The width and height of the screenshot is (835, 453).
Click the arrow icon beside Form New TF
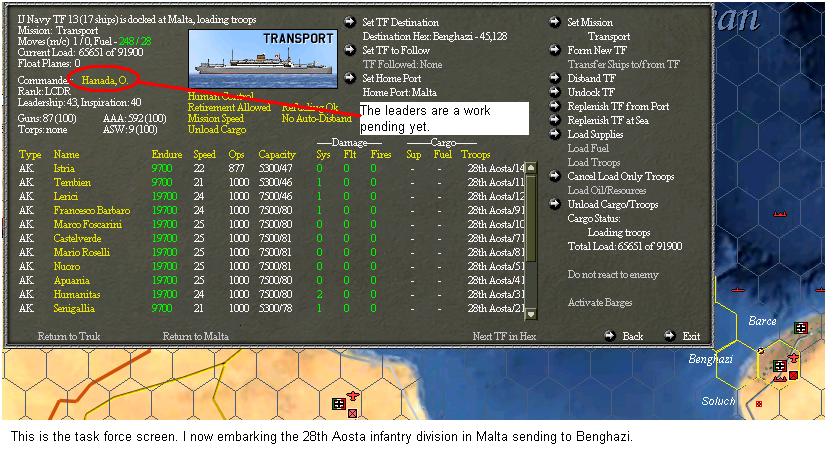point(555,50)
